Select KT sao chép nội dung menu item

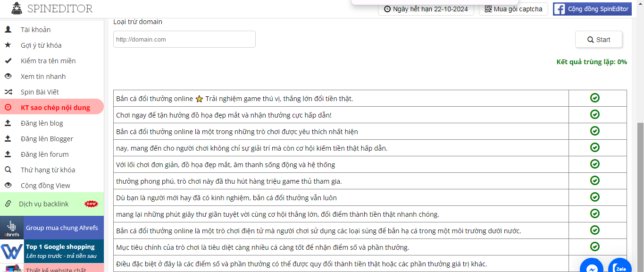coord(52,108)
